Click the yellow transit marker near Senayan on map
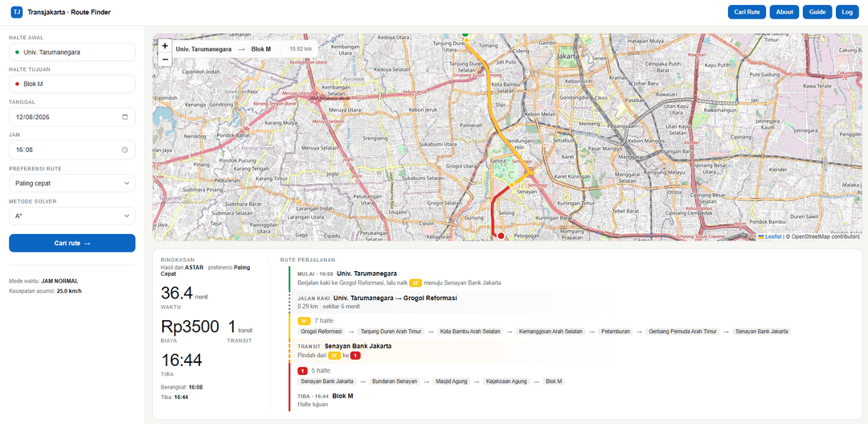 point(512,184)
